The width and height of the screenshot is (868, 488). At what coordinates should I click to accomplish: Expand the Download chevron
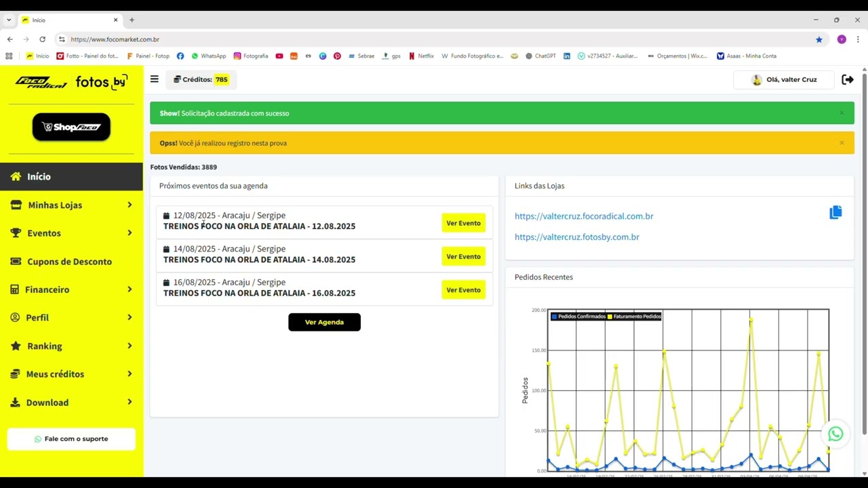130,403
